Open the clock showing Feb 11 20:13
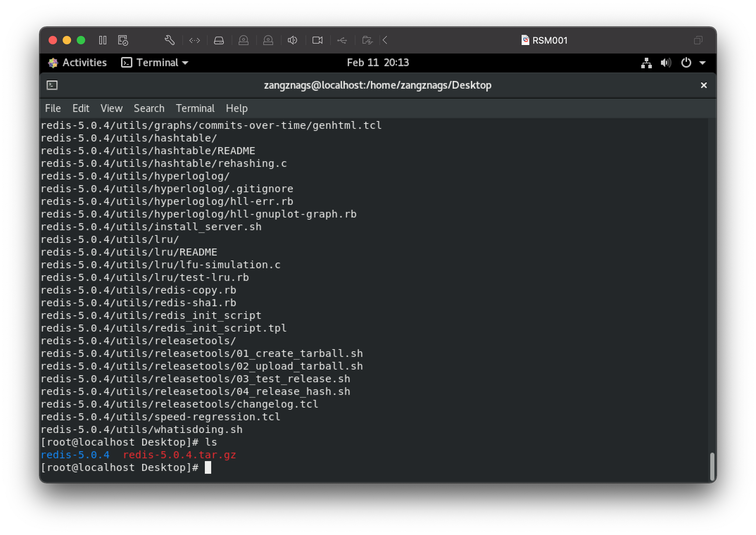Screen dimensions: 756x535 pyautogui.click(x=378, y=63)
